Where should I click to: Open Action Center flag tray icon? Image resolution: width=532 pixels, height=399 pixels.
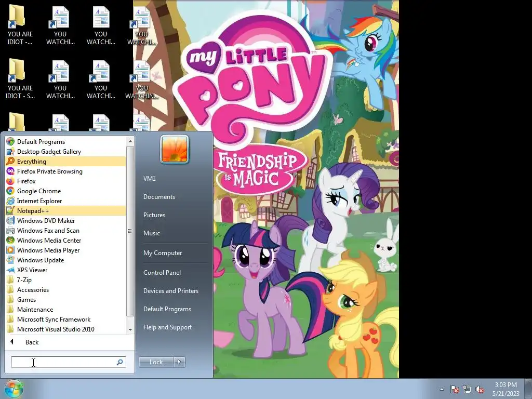[454, 390]
